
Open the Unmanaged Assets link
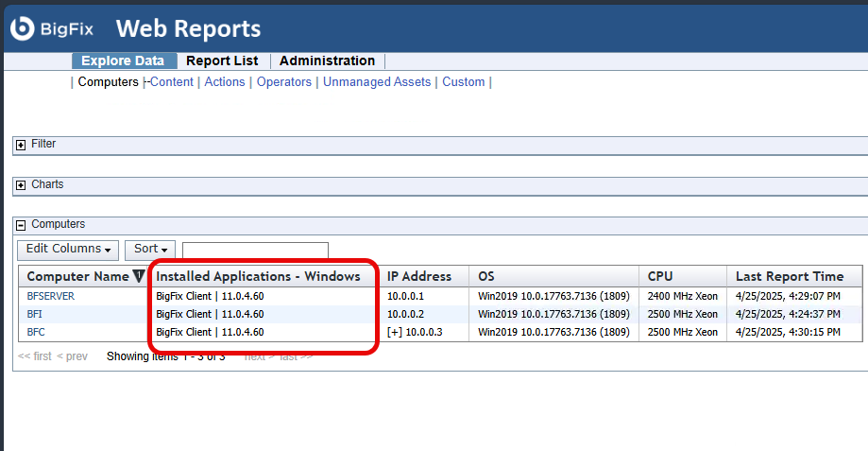[x=377, y=82]
